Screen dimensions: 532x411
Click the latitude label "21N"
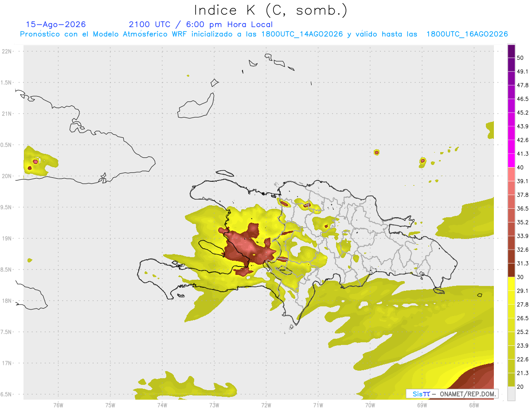pos(7,114)
